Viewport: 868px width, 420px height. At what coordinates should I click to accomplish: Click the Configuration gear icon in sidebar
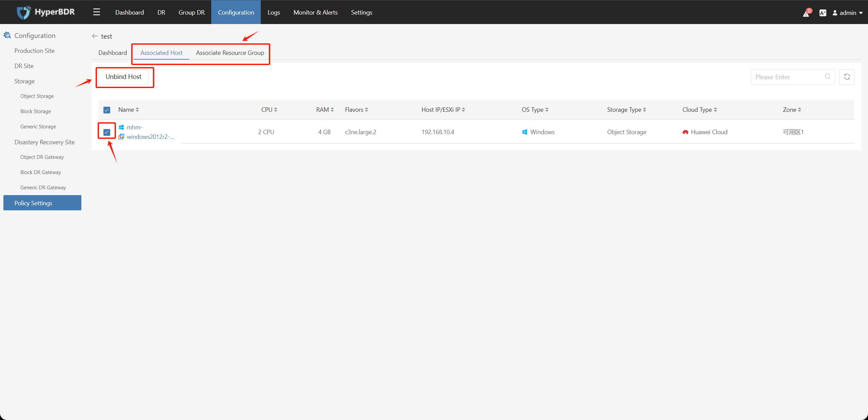[7, 35]
